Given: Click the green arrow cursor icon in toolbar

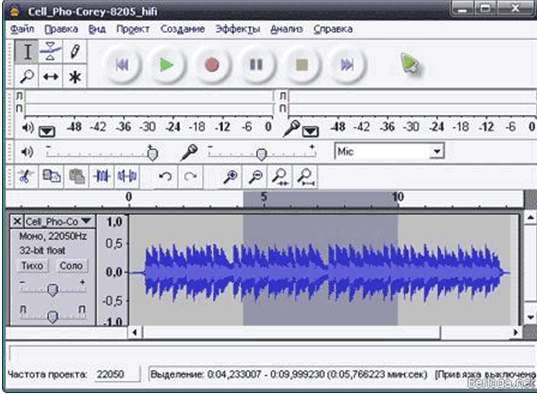Looking at the screenshot, I should (410, 64).
